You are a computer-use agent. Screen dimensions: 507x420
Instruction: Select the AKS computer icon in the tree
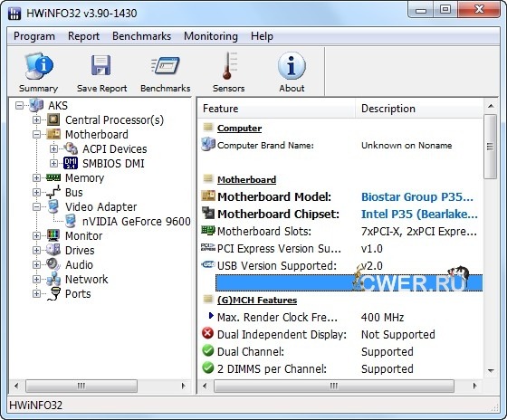tap(36, 105)
